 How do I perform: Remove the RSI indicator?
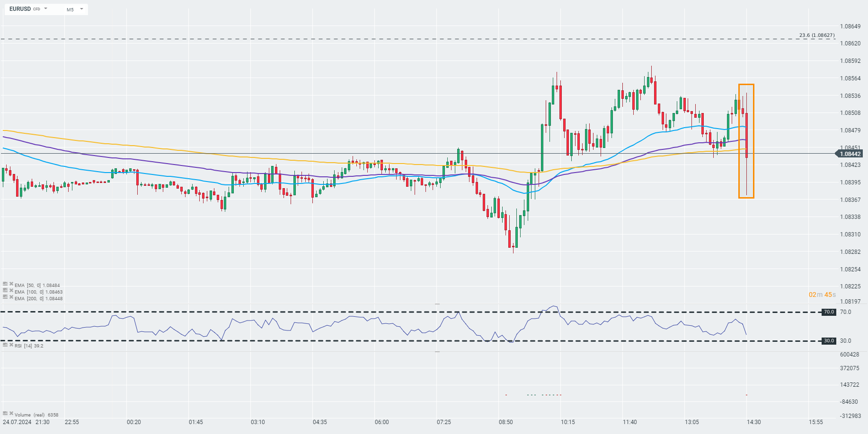click(11, 345)
